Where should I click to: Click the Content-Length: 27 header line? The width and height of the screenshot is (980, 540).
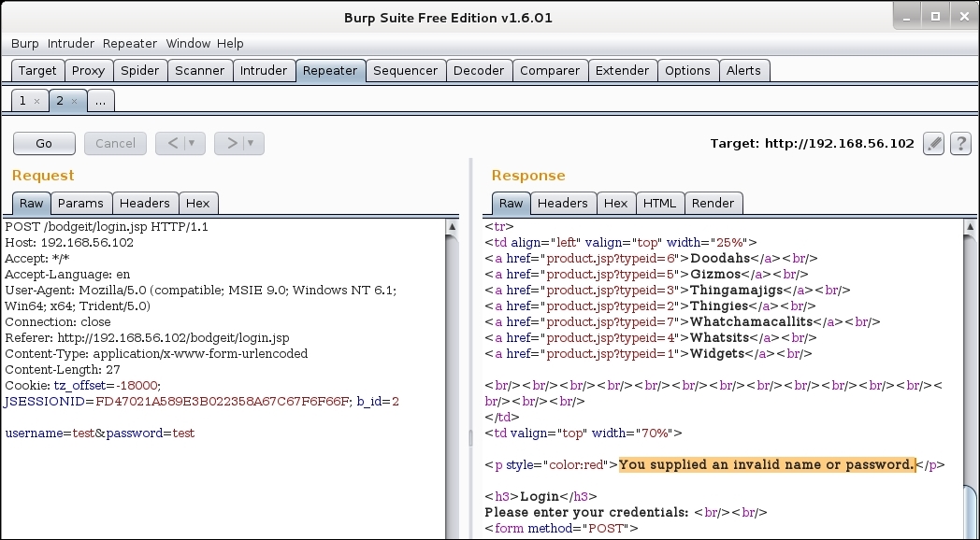tap(63, 370)
